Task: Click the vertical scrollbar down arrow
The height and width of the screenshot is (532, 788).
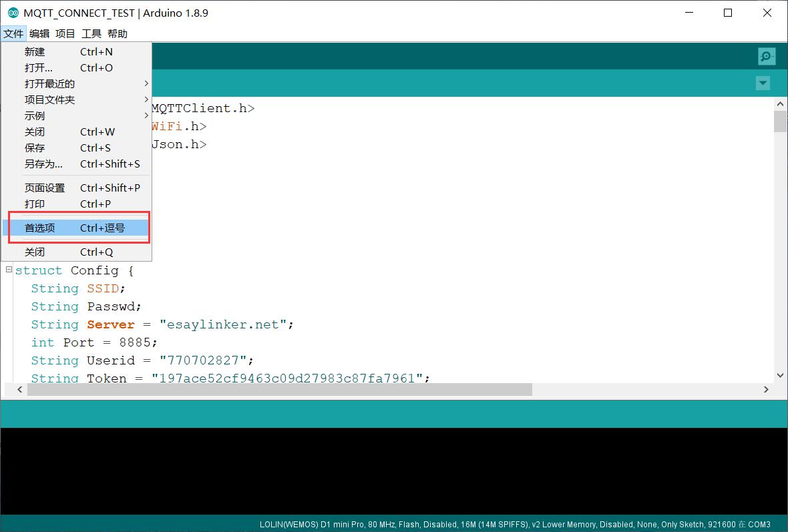Action: pyautogui.click(x=779, y=375)
